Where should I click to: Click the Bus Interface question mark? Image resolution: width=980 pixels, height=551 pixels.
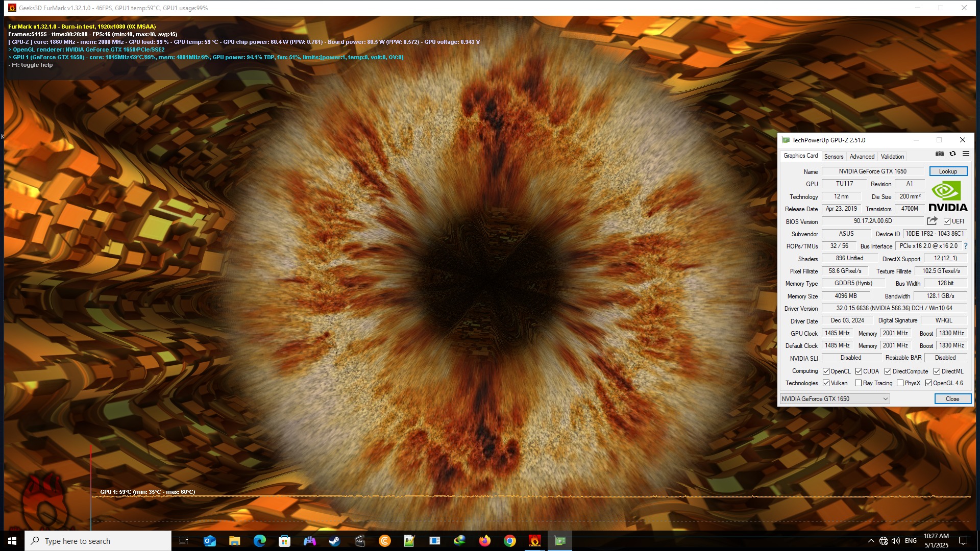[966, 246]
